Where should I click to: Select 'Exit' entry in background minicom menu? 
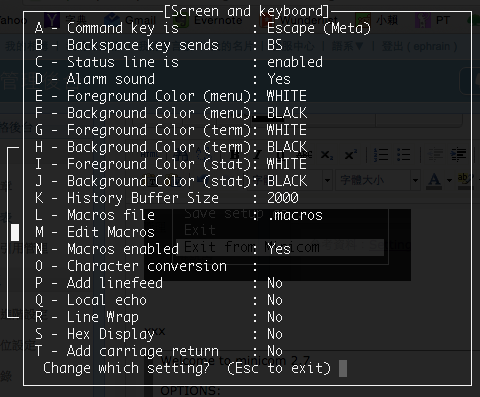coord(200,230)
